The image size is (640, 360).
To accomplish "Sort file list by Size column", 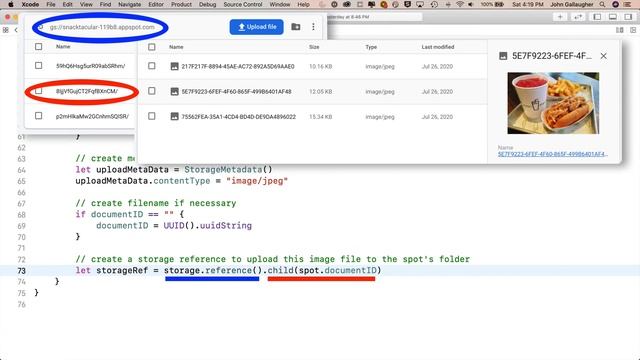I will point(314,47).
